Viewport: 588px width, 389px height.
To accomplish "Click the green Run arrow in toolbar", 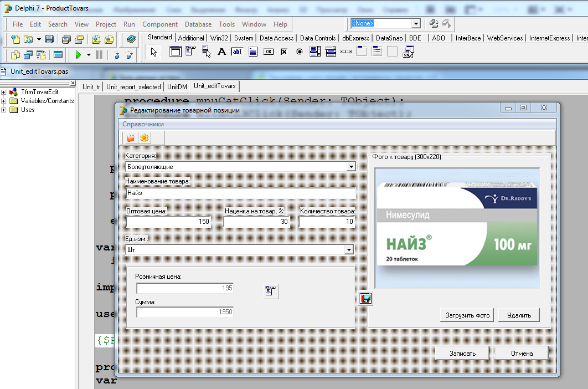I will click(78, 55).
